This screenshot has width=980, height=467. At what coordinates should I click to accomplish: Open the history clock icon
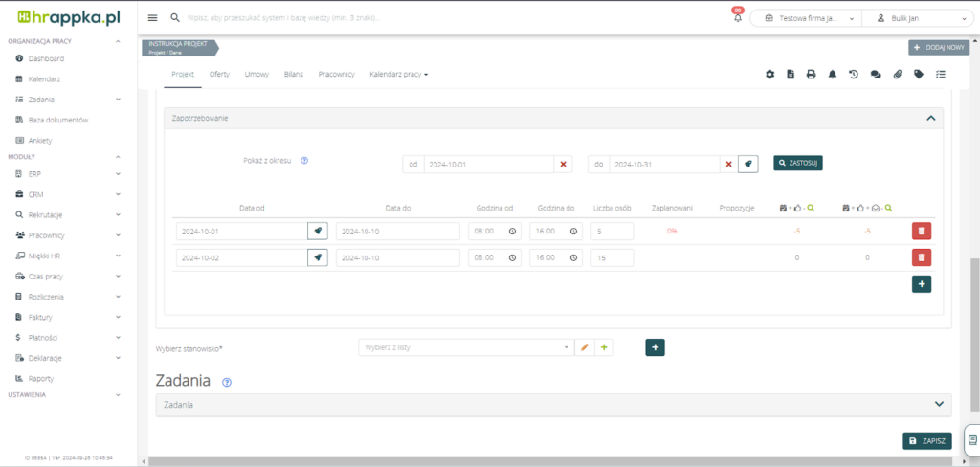(x=853, y=75)
